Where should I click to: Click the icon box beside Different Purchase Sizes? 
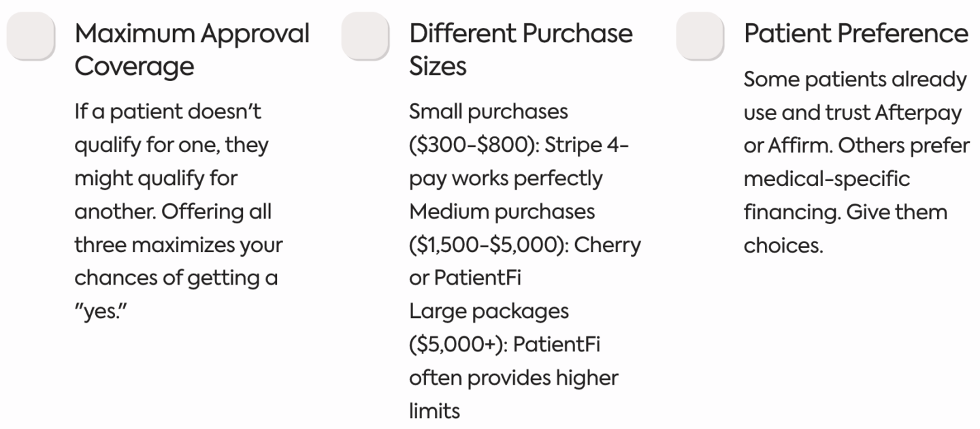pos(365,35)
